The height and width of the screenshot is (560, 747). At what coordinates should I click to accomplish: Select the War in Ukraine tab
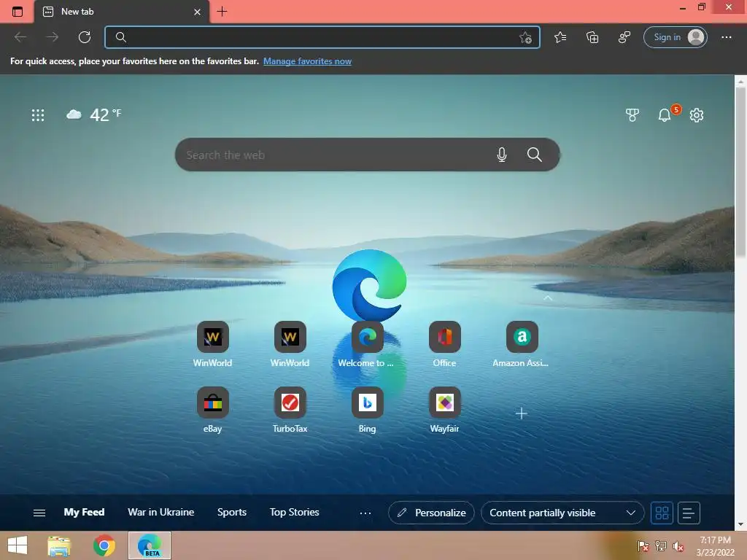point(161,513)
